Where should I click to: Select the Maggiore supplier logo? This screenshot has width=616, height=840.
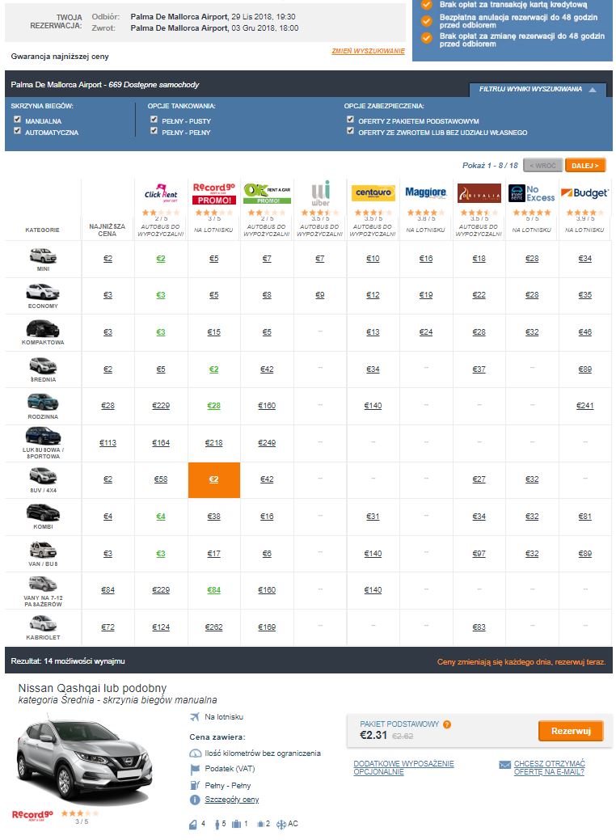point(426,192)
